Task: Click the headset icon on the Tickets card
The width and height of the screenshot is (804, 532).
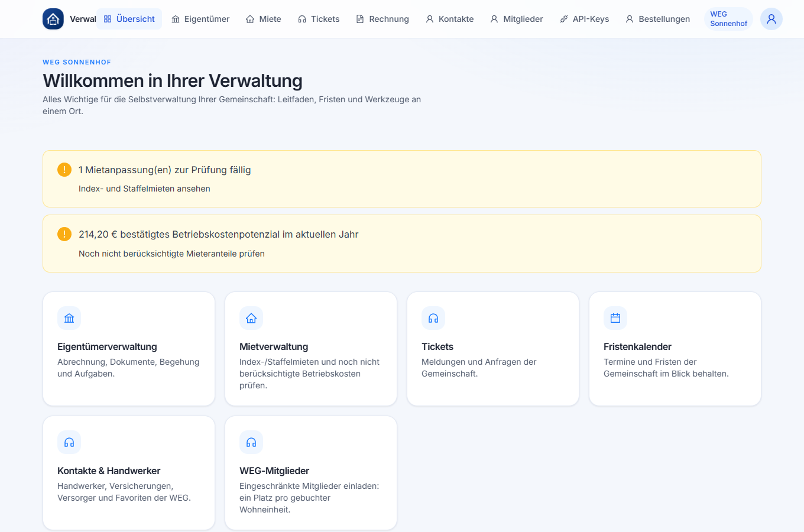Action: pyautogui.click(x=433, y=318)
